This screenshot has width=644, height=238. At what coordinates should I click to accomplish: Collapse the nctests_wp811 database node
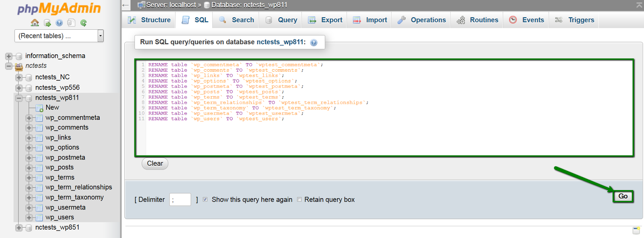tap(19, 98)
